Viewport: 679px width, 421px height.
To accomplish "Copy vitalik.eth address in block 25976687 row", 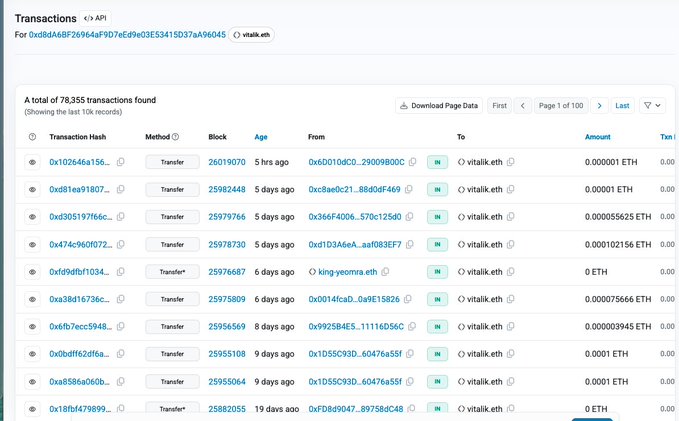I will 511,272.
